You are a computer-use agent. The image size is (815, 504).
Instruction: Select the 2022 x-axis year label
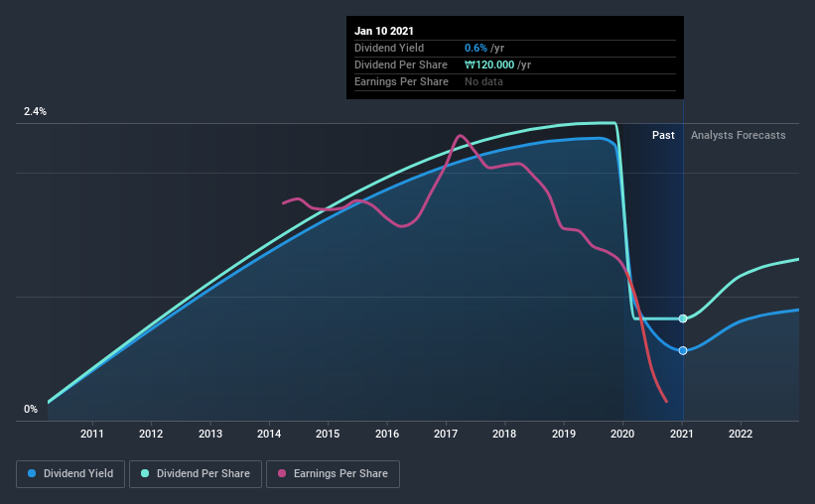click(x=741, y=434)
